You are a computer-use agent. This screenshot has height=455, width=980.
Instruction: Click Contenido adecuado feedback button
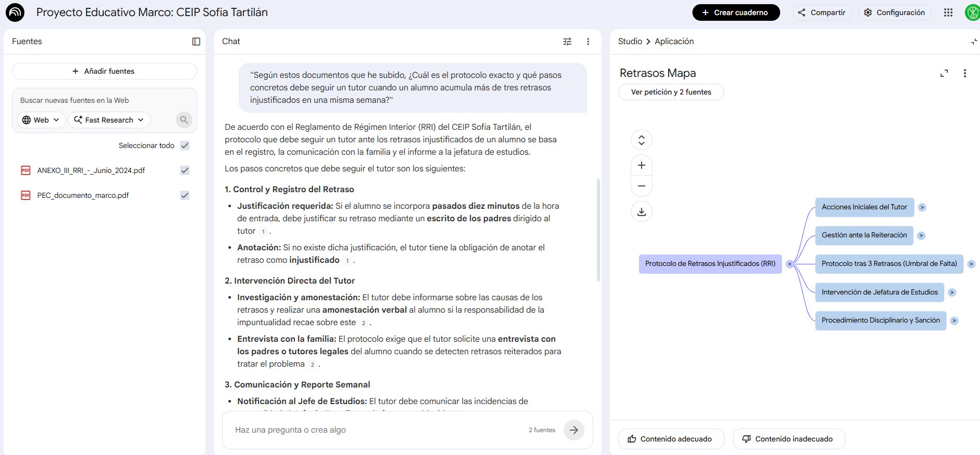click(671, 439)
